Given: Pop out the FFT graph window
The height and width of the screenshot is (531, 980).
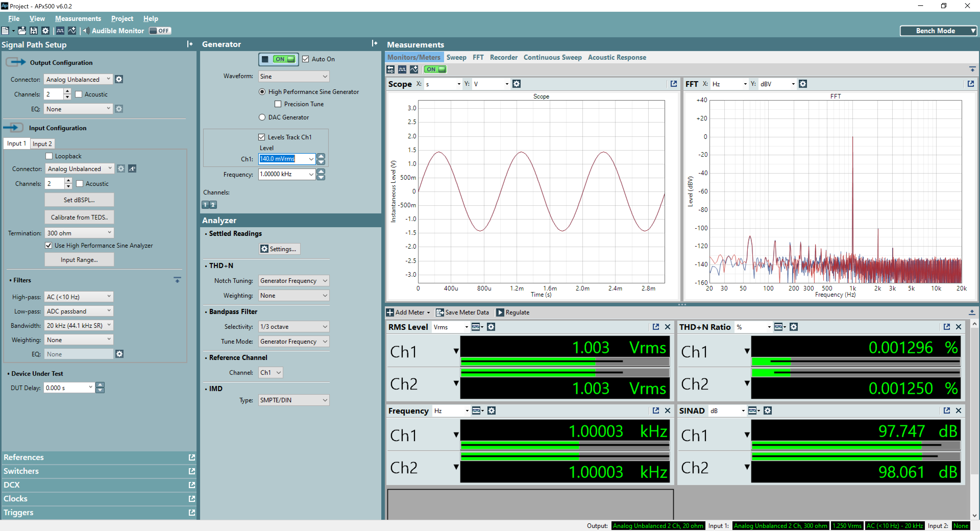Looking at the screenshot, I should [970, 84].
